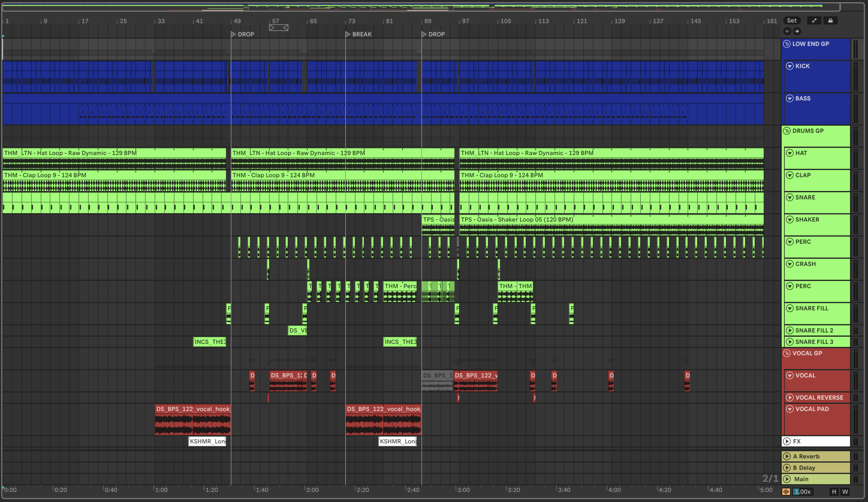Select the LOW END GP track name
The height and width of the screenshot is (502, 868).
tap(810, 44)
